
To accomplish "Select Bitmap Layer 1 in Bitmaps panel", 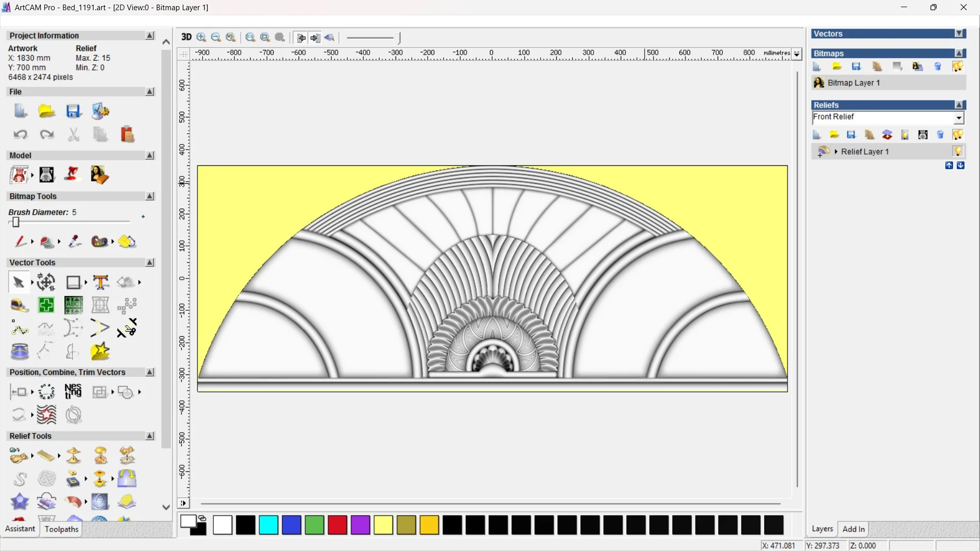I will (853, 83).
